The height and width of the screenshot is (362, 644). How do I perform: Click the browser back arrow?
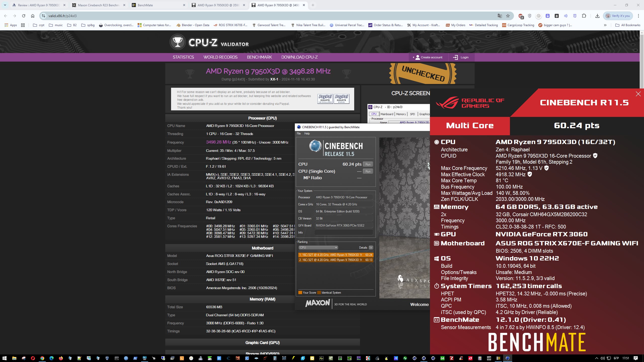pyautogui.click(x=6, y=16)
